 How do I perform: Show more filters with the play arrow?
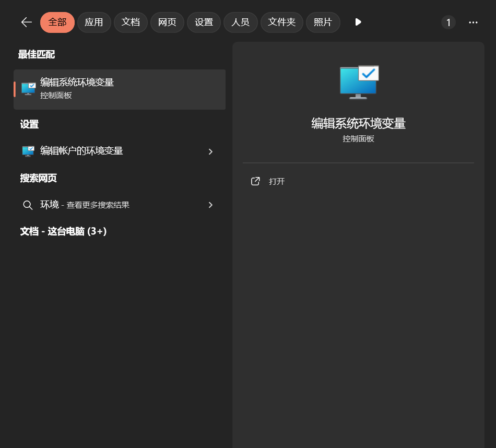[x=358, y=22]
